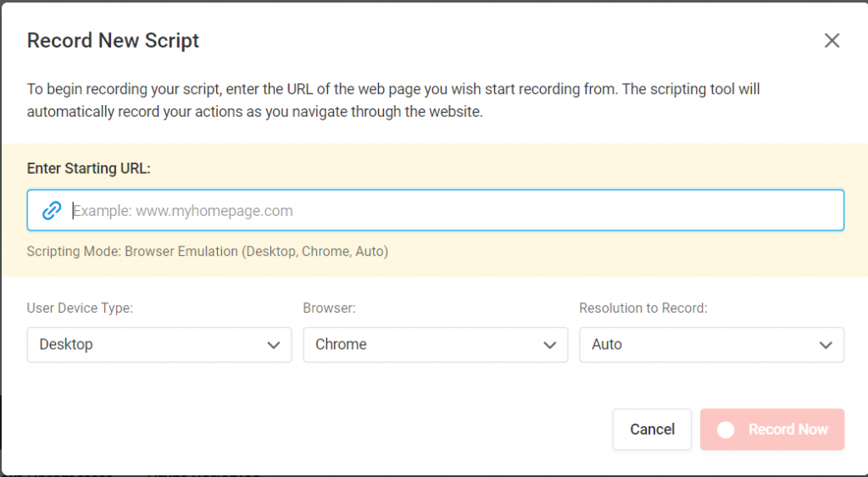Click the chevron arrow on Chrome selector
Viewport: 868px width, 477px height.
549,345
